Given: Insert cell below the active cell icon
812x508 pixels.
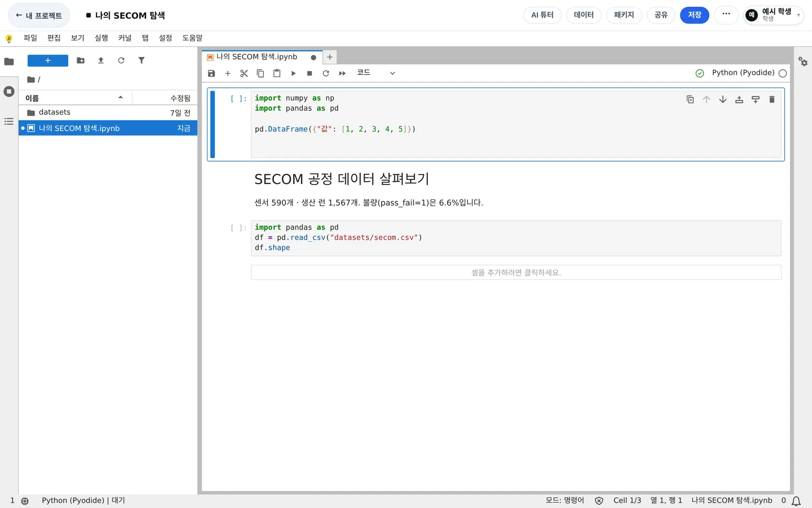Looking at the screenshot, I should pos(756,100).
